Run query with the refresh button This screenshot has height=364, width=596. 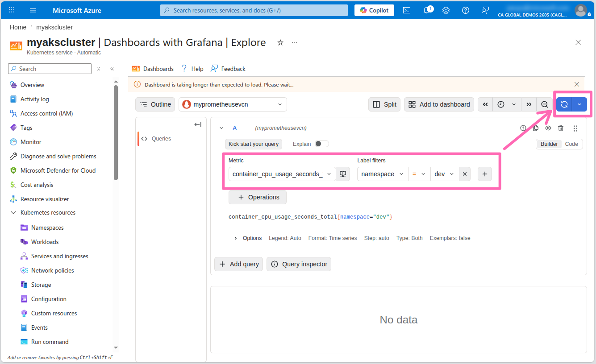pyautogui.click(x=564, y=104)
